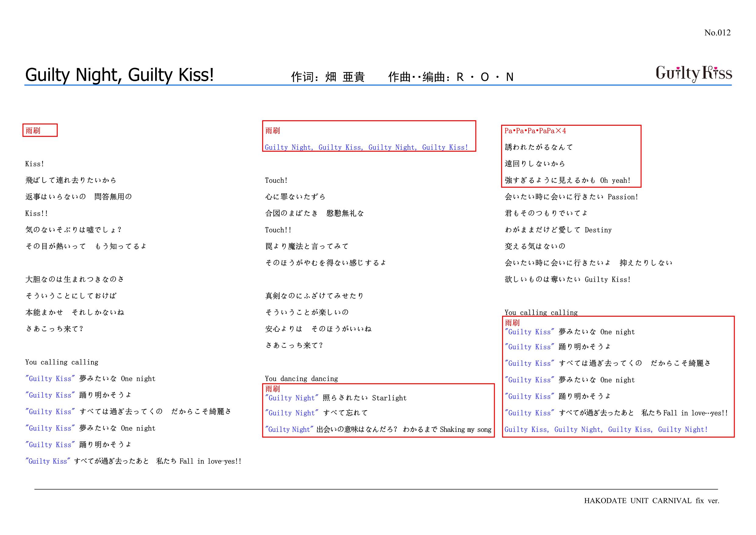Click the 罠より魔法と言ってみて lyric line
Viewport: 756px width, 535px height.
click(307, 246)
